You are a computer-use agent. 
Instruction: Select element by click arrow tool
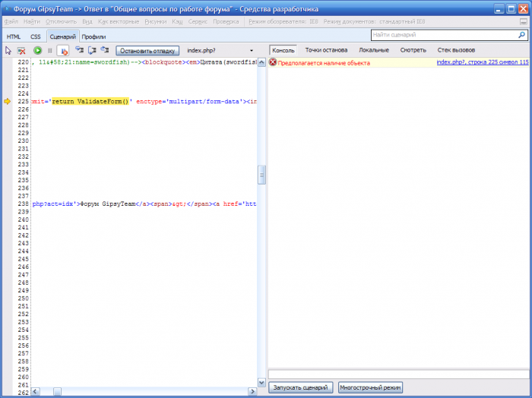(x=8, y=51)
